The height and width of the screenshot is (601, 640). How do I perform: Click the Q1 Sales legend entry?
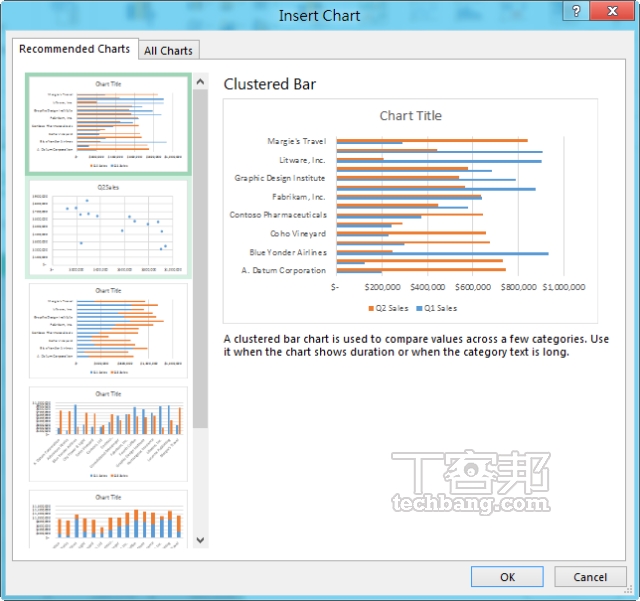coord(436,308)
